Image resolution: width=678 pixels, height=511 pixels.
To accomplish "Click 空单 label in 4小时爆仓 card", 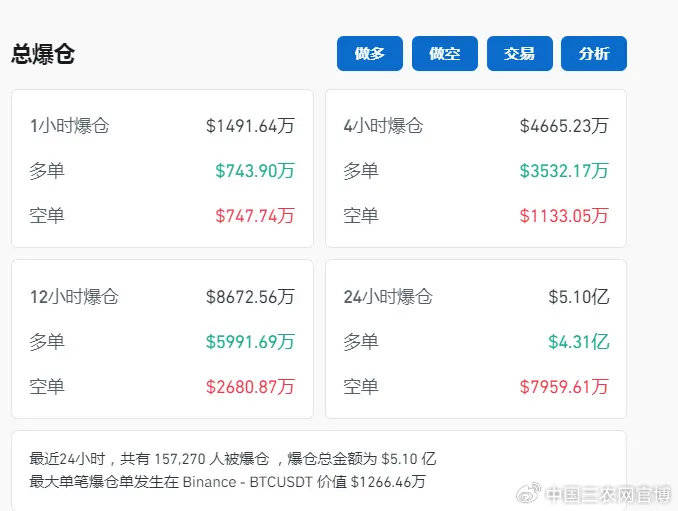I will coord(361,216).
